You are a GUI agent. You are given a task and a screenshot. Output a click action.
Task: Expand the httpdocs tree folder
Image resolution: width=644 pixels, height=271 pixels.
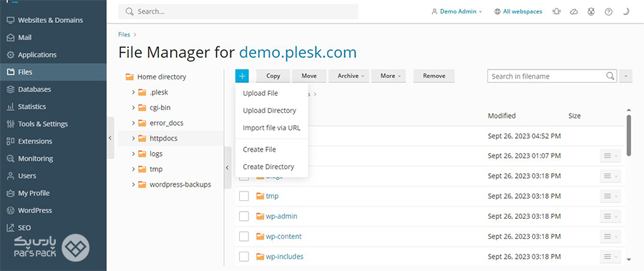(134, 139)
